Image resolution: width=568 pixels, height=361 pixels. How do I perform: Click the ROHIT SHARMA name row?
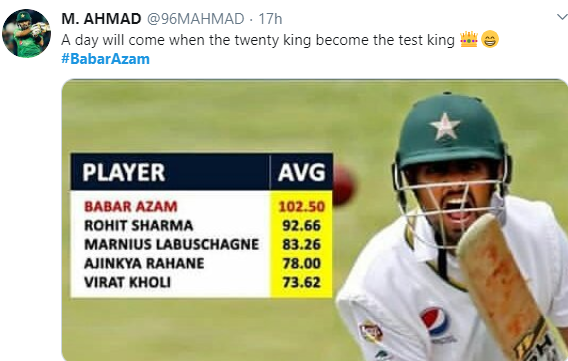138,226
